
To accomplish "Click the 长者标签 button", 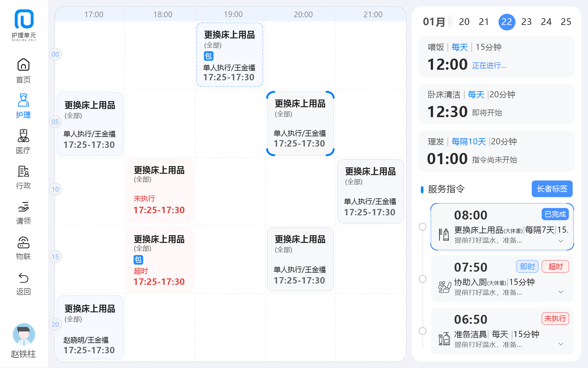I will pyautogui.click(x=552, y=189).
